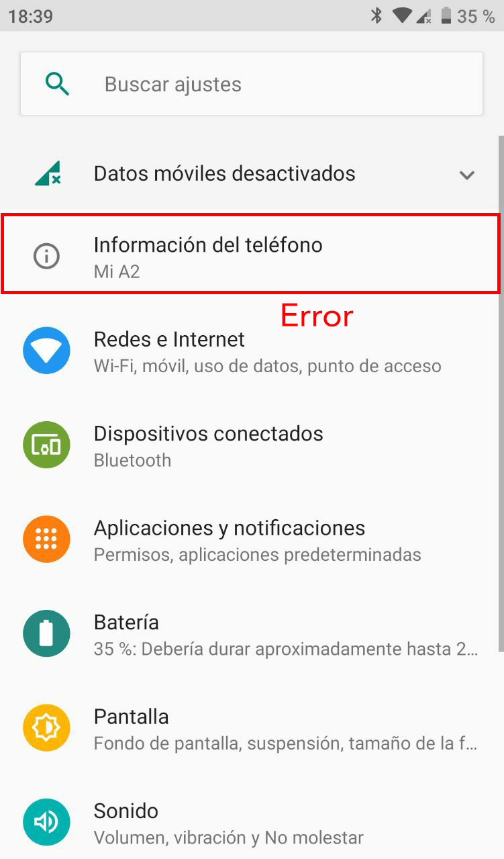504x859 pixels.
Task: Tap the Batería settings item
Action: (252, 633)
